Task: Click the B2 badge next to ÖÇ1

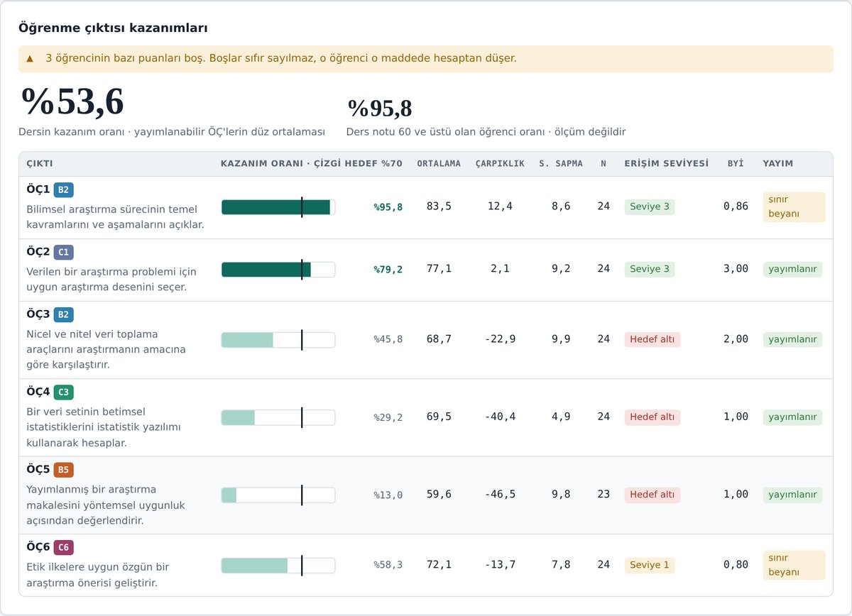Action: 64,189
